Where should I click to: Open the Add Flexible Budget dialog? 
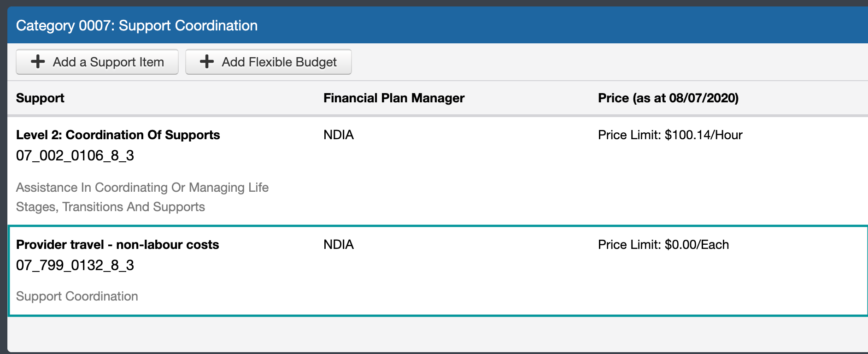[269, 62]
